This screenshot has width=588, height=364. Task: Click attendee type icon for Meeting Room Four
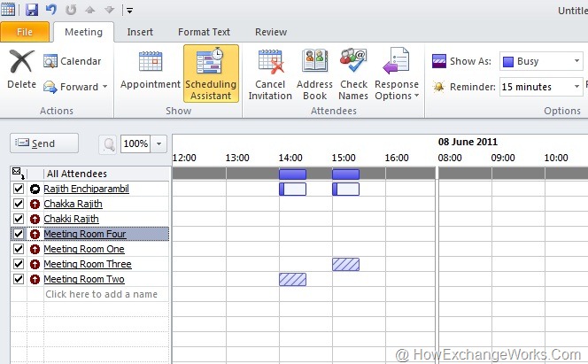point(35,235)
